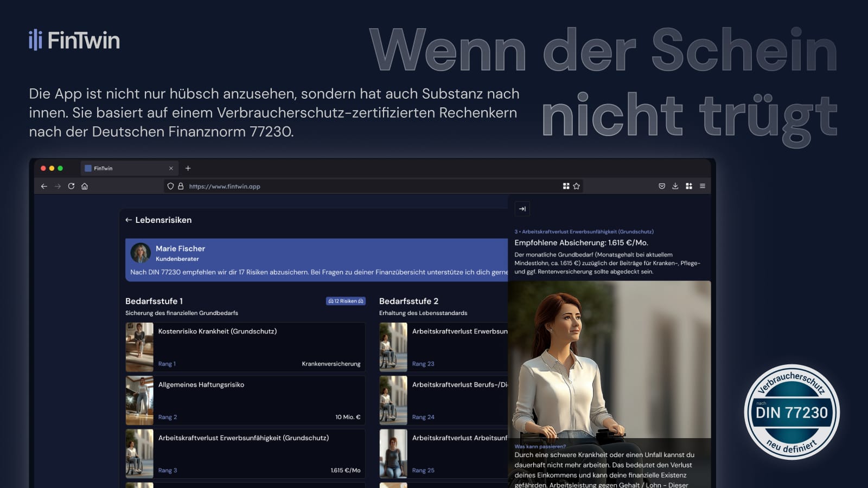
Task: Collapse the side detail panel arrow
Action: coord(522,209)
